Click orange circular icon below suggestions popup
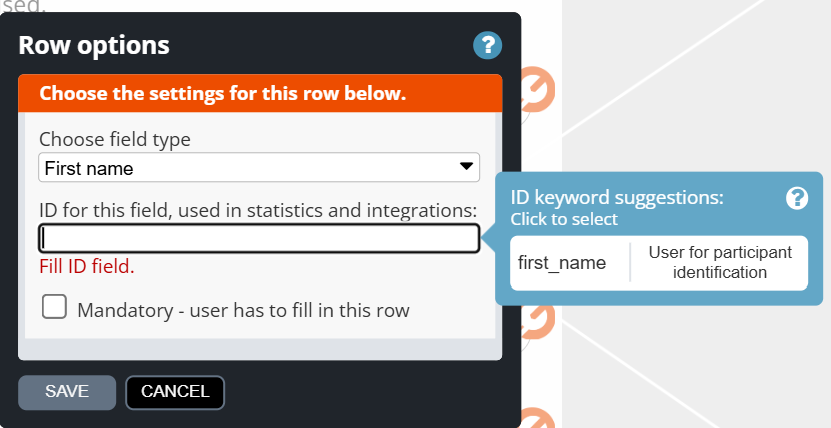 [x=538, y=320]
